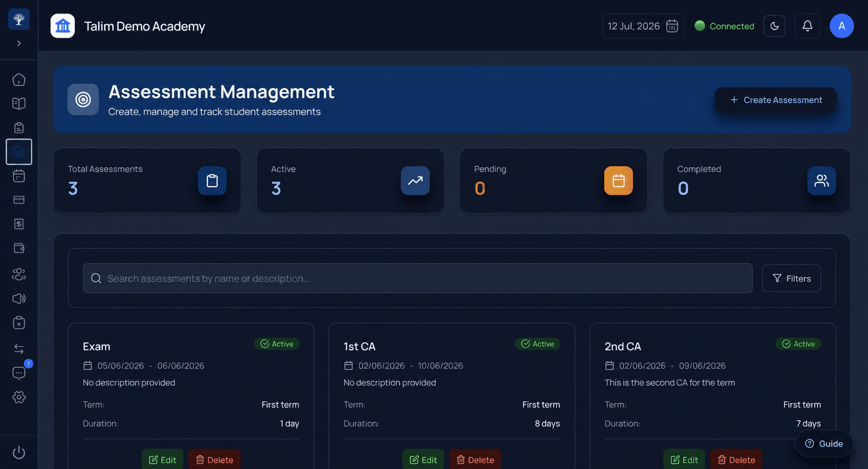Viewport: 868px width, 469px height.
Task: Click the Active badge on Exam card
Action: [x=277, y=344]
